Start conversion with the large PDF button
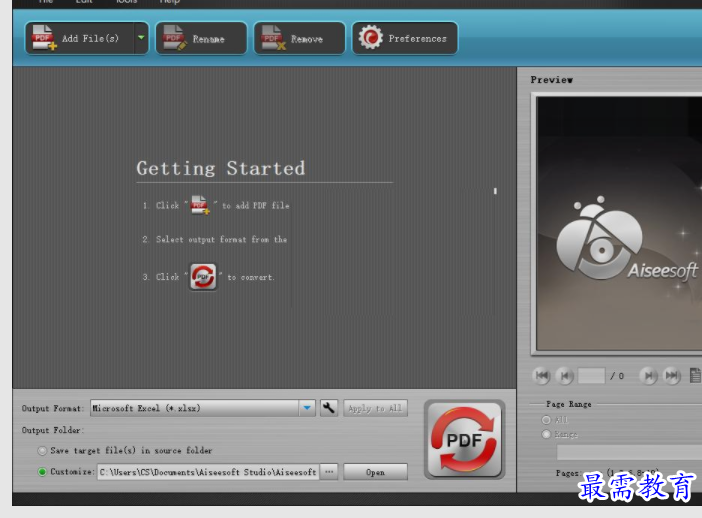 (464, 439)
